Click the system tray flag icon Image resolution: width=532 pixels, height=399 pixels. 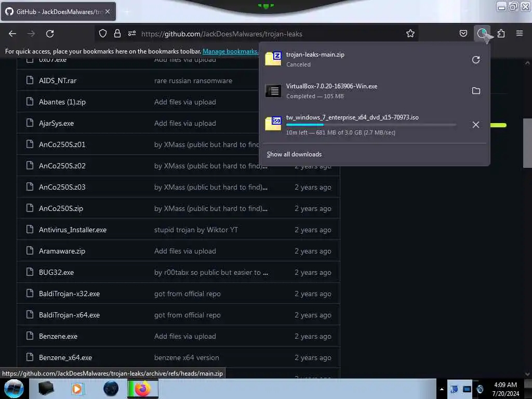tap(454, 389)
